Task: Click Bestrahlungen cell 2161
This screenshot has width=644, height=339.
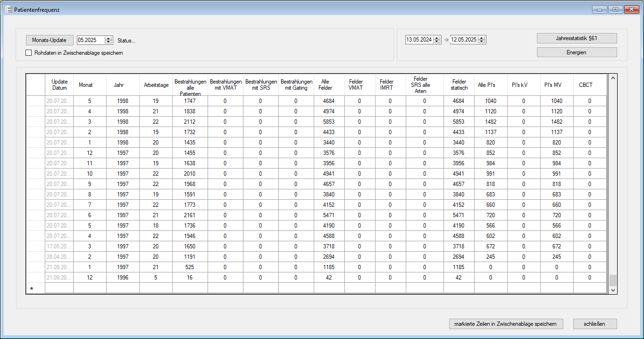Action: [190, 215]
